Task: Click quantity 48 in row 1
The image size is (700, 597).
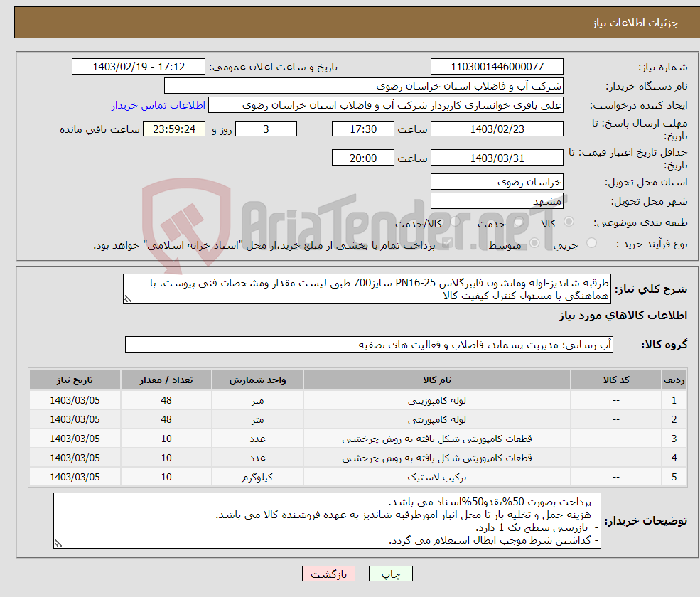Action: click(166, 401)
